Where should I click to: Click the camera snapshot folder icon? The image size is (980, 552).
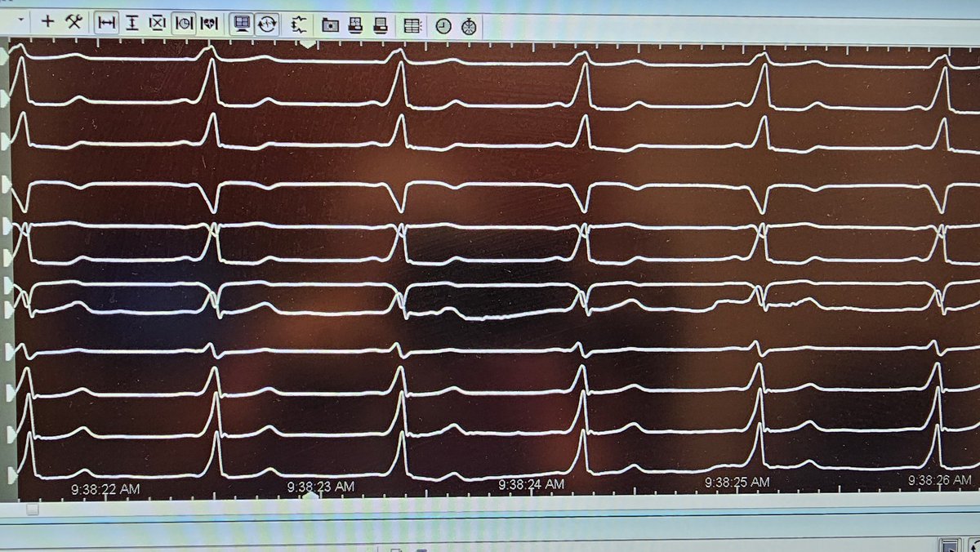[330, 25]
